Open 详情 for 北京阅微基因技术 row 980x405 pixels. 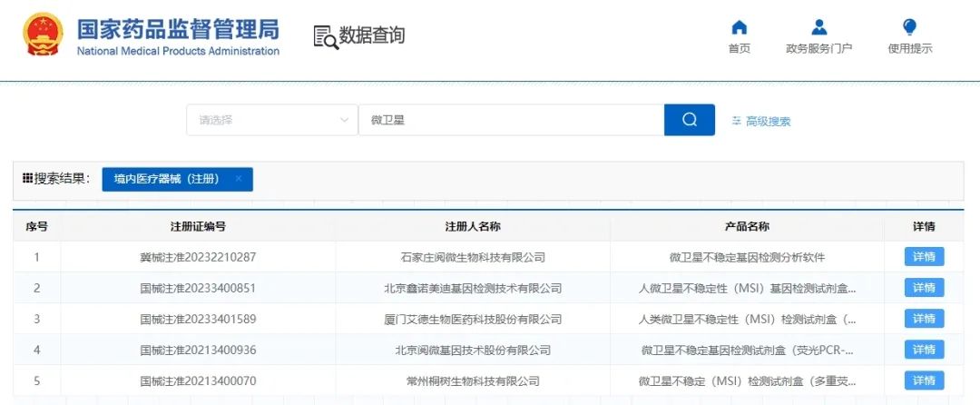(x=924, y=350)
